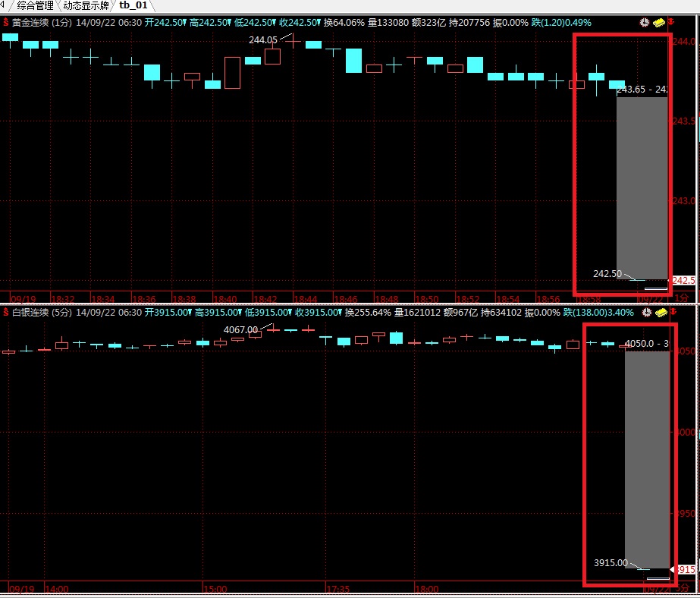700x598 pixels.
Task: Change the silver chart (5分) period label
Action: coord(62,312)
